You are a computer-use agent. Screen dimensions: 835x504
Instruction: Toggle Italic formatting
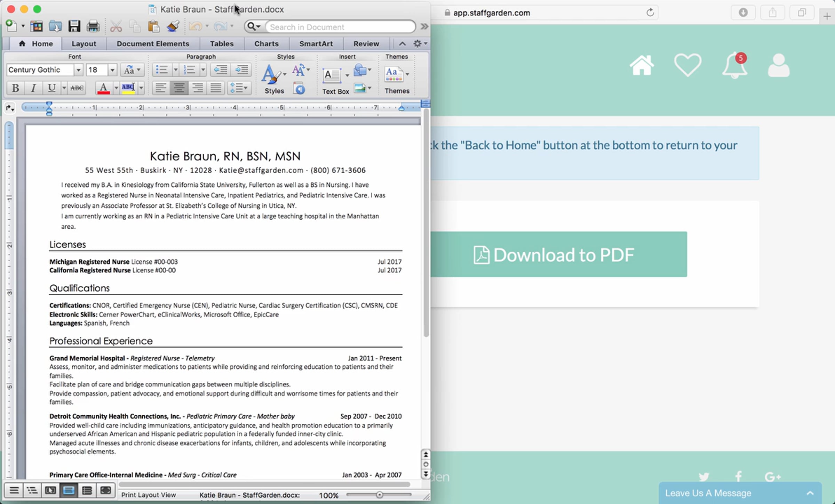click(x=33, y=88)
